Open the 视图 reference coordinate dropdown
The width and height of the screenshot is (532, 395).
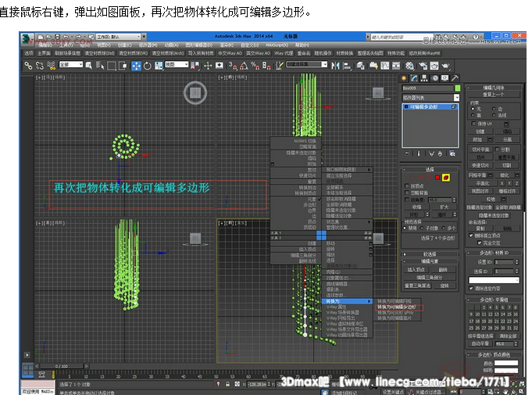pyautogui.click(x=177, y=65)
